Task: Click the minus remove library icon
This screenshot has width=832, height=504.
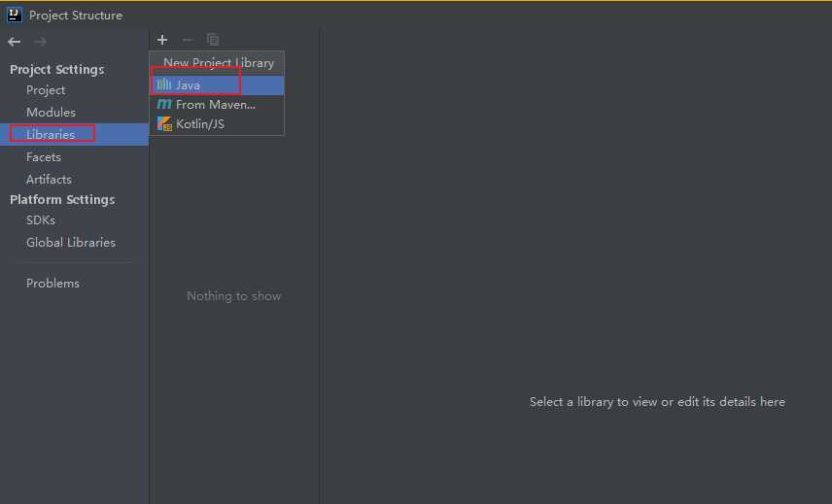Action: [x=188, y=40]
